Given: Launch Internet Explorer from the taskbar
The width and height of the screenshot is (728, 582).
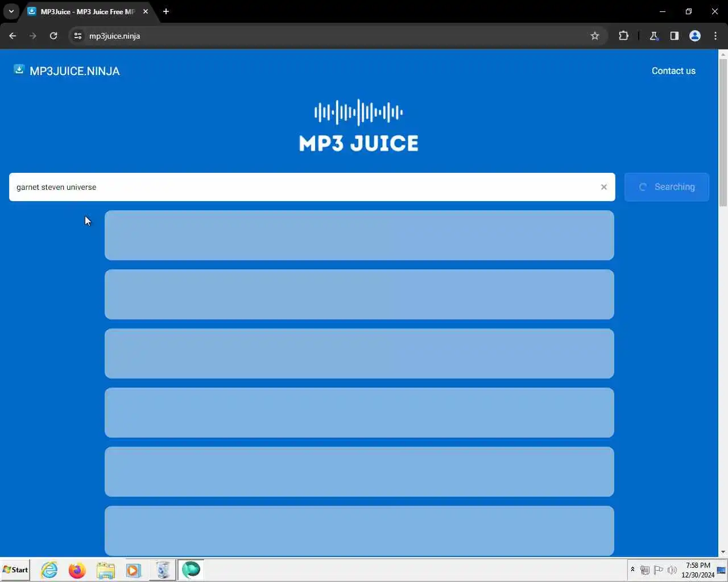Looking at the screenshot, I should pos(49,569).
